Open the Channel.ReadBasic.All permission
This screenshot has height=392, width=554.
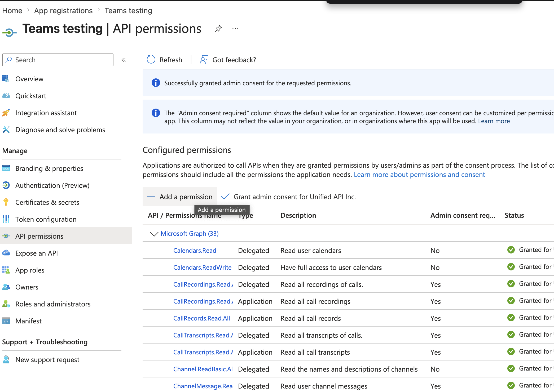[x=203, y=369]
